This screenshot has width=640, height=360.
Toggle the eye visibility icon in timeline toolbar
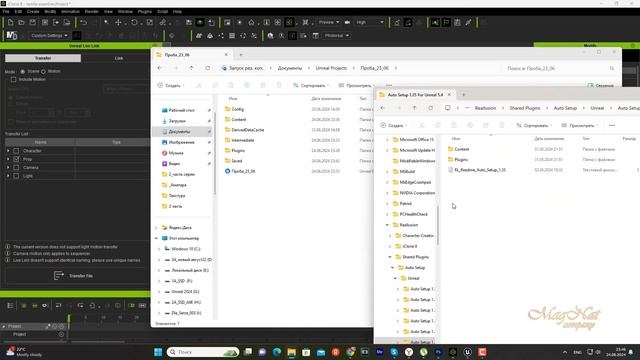[44, 305]
